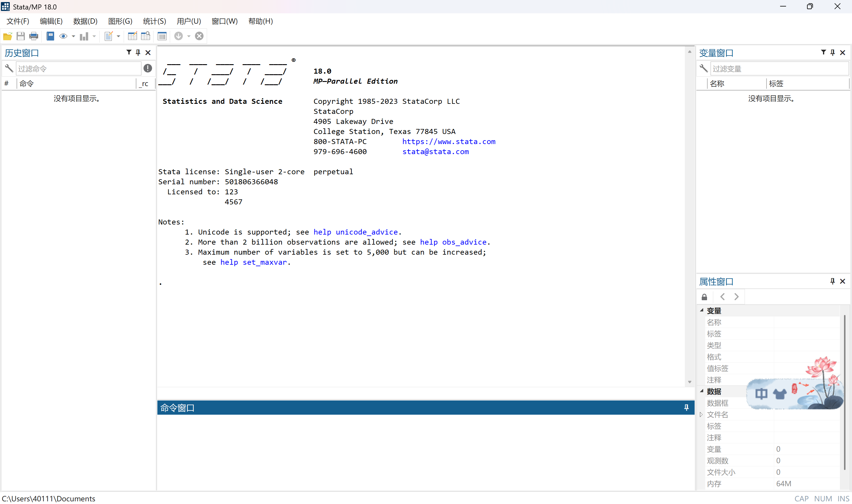852x504 pixels.
Task: Click the filter funnel in Variables window
Action: click(x=824, y=52)
